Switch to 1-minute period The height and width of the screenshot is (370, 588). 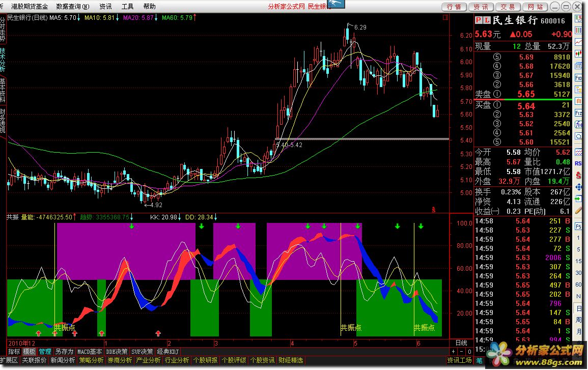click(579, 238)
